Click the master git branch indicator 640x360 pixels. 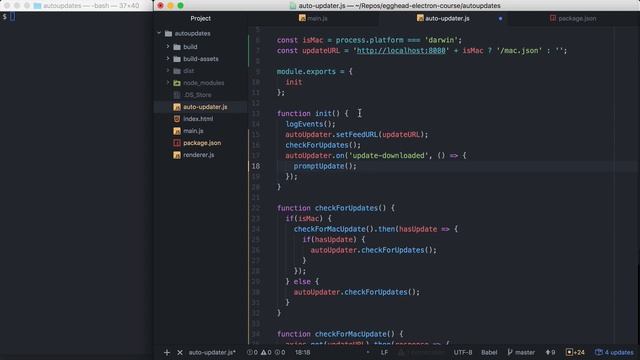click(521, 352)
